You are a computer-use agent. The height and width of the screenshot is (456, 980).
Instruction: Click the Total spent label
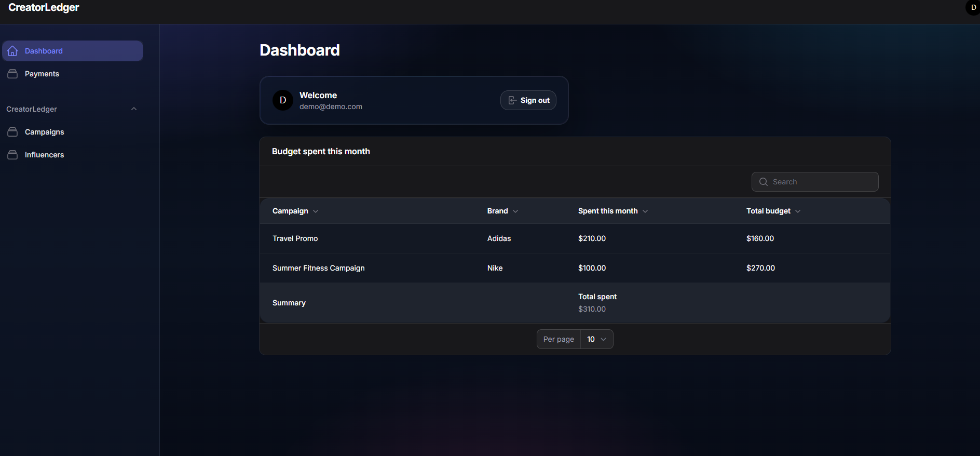pyautogui.click(x=597, y=297)
